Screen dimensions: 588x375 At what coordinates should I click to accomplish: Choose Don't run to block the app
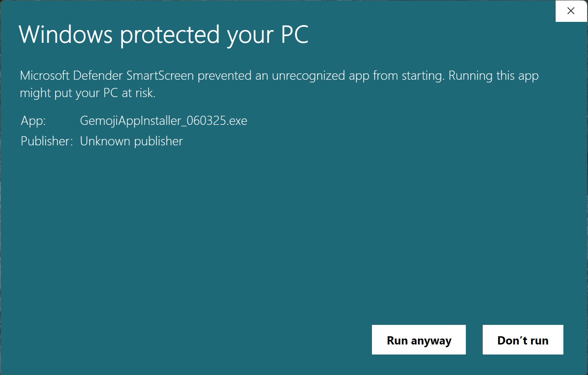tap(523, 340)
